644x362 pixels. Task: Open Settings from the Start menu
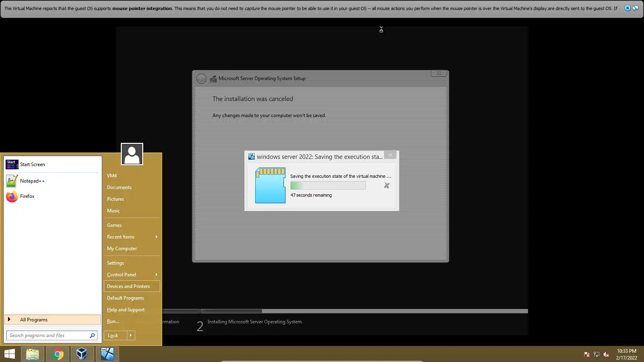[x=132, y=263]
